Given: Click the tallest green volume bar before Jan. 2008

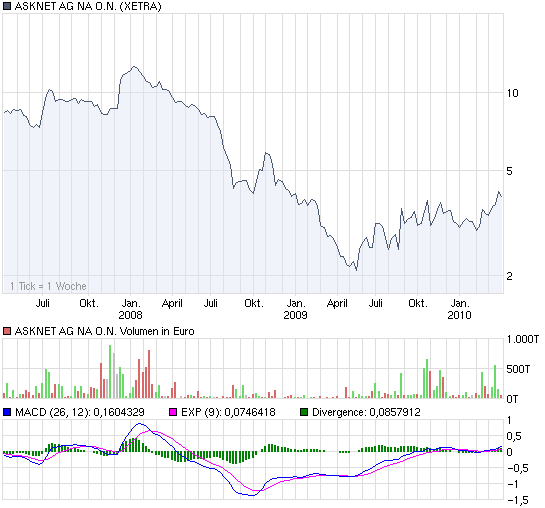Looking at the screenshot, I should coord(110,371).
